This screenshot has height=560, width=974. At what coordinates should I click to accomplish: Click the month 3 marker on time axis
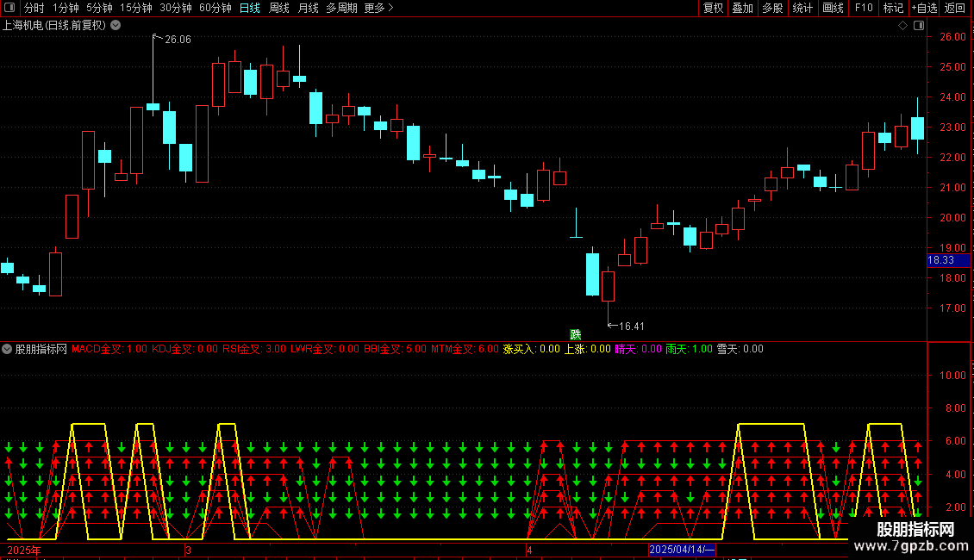tap(188, 550)
